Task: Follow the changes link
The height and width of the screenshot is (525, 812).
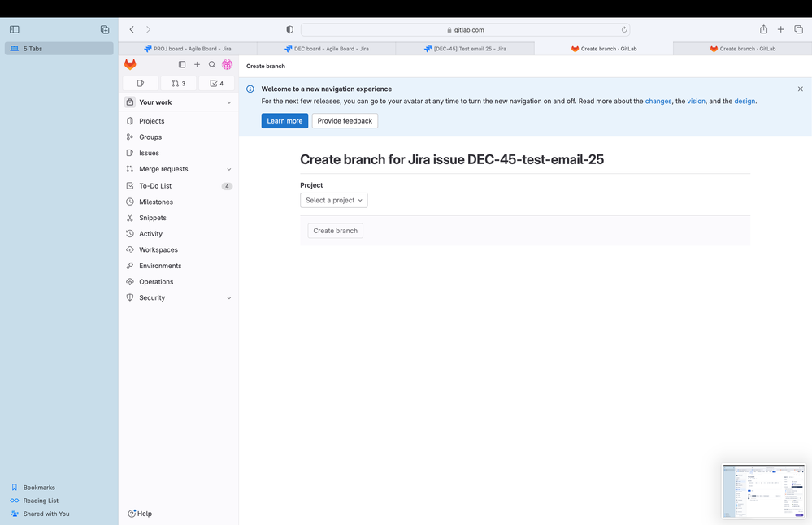Action: [x=658, y=101]
